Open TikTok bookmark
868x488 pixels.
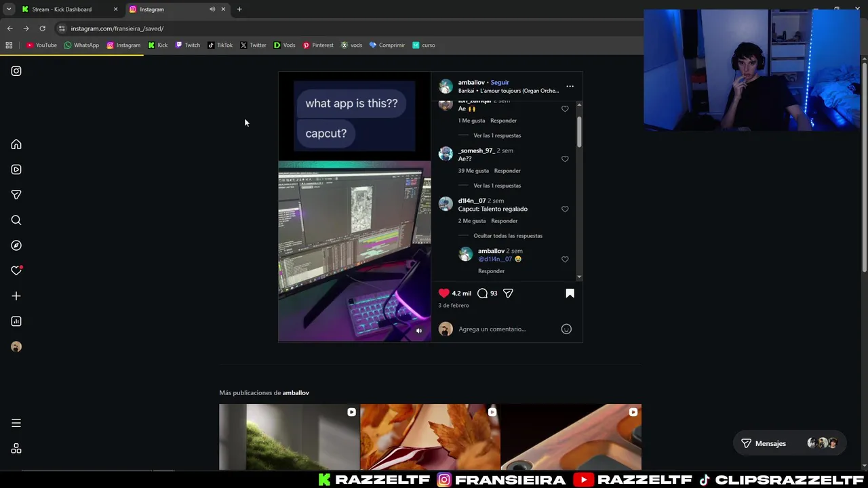tap(220, 45)
